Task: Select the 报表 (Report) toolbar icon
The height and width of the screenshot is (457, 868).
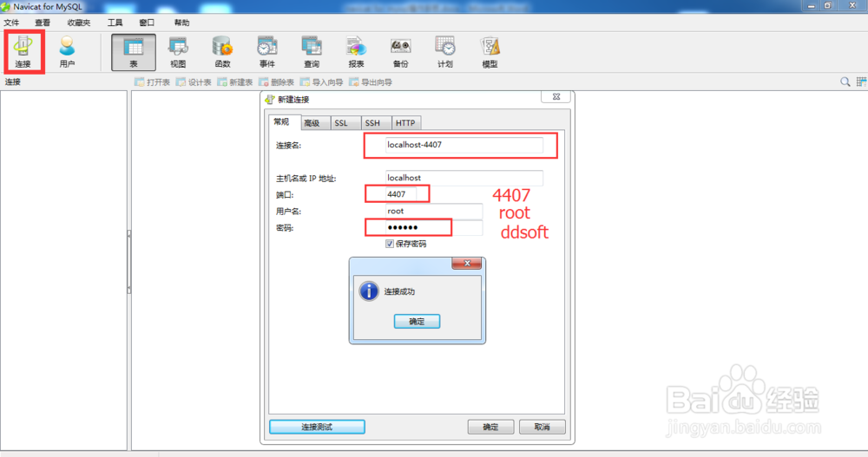Action: [356, 52]
